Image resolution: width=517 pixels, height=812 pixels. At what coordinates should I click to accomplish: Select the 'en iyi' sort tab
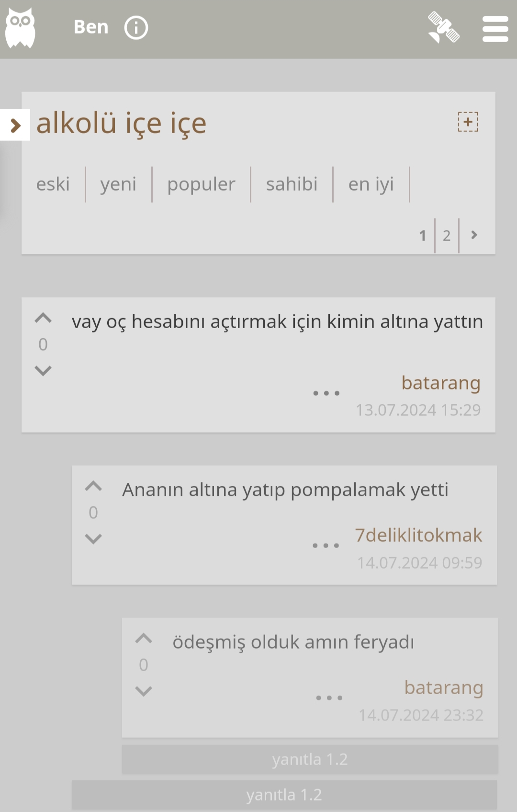click(371, 184)
